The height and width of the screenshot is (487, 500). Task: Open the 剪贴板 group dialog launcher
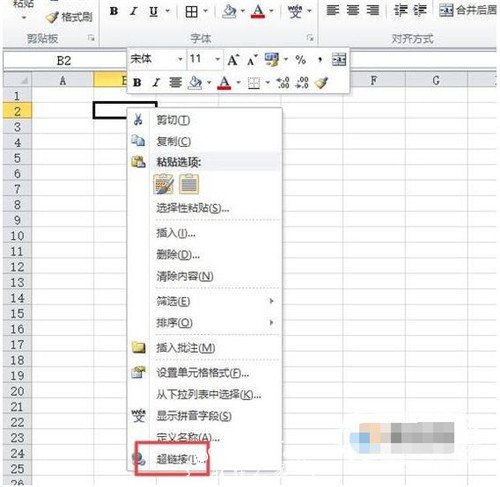pyautogui.click(x=91, y=38)
